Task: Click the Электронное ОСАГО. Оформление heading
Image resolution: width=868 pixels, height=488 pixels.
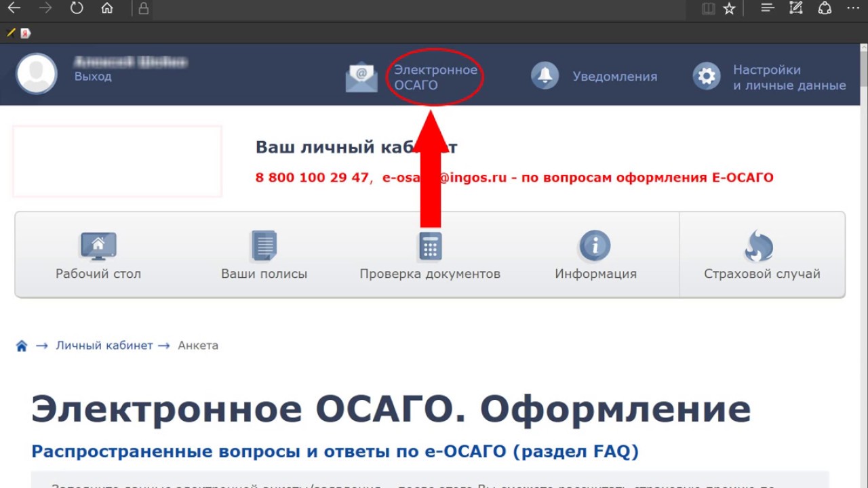Action: tap(391, 409)
